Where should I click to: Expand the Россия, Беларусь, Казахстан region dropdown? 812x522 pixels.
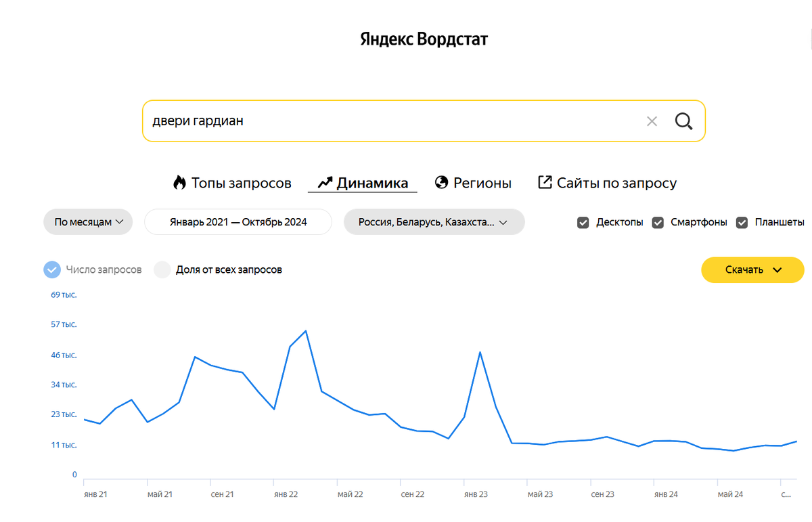434,222
